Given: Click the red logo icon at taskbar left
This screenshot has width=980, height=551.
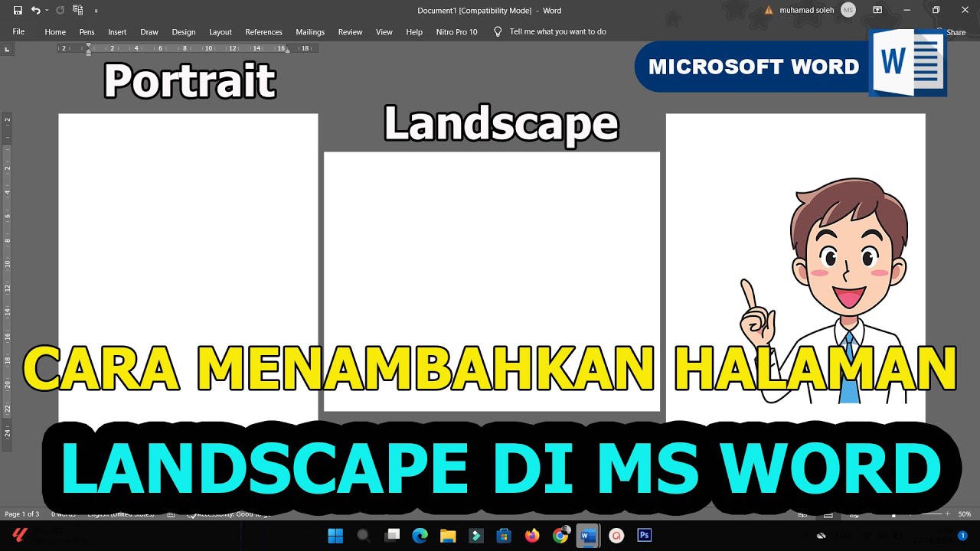Looking at the screenshot, I should (21, 534).
